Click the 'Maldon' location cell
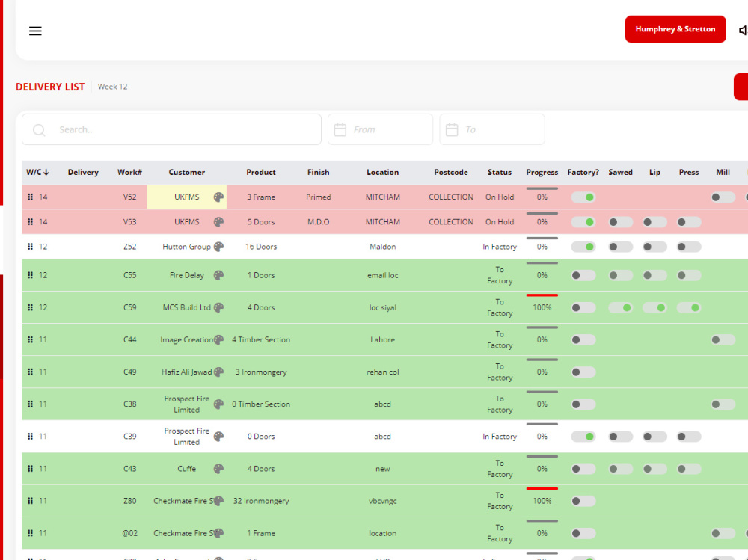The height and width of the screenshot is (560, 748). click(382, 247)
